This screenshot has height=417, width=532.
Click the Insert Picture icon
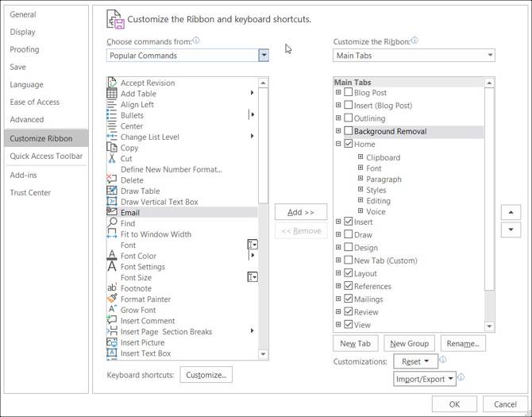click(112, 342)
